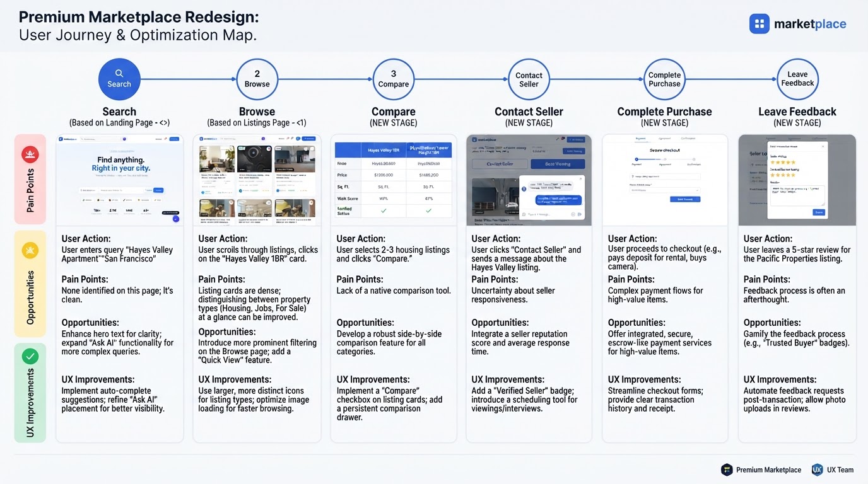Click the review text area in feedback dialog

797,195
